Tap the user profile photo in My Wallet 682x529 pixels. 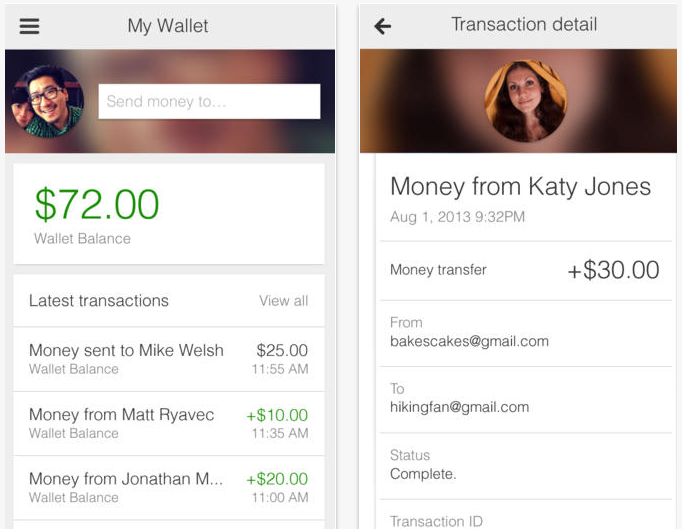pyautogui.click(x=47, y=101)
